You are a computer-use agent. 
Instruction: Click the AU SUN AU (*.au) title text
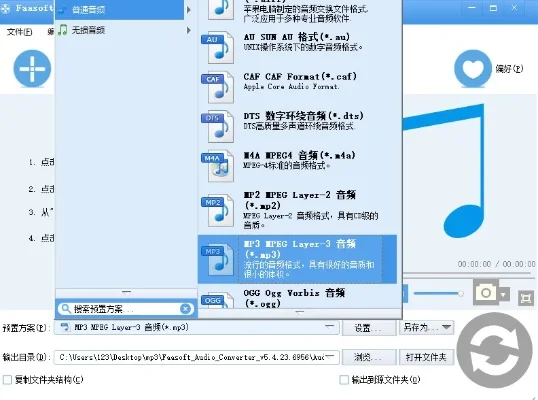[x=297, y=37]
